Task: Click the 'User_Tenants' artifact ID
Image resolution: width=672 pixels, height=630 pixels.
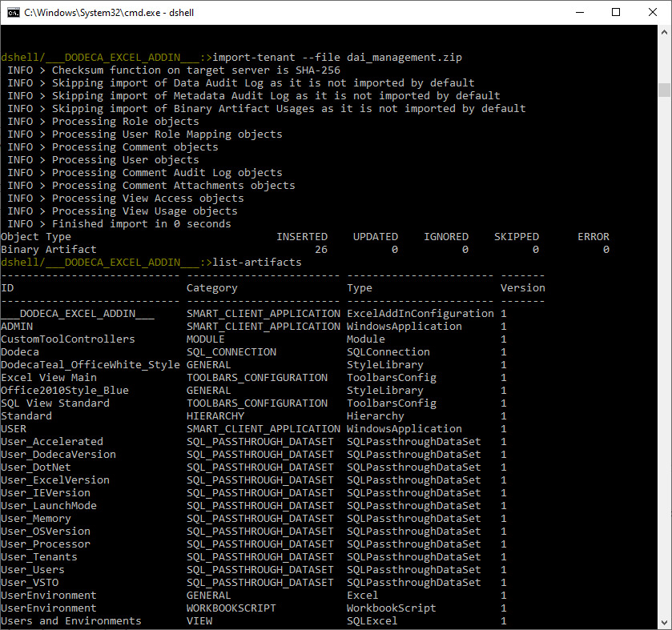Action: [x=39, y=558]
